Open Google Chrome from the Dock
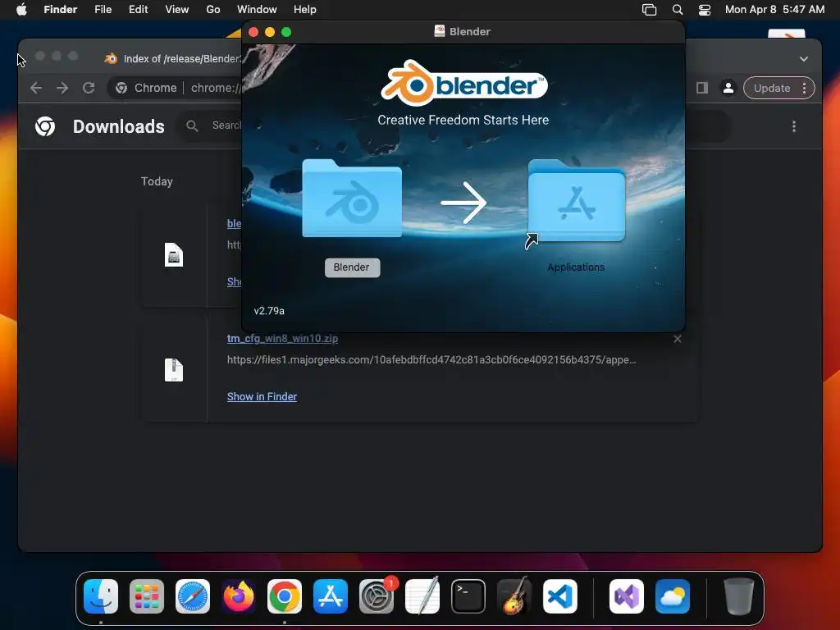This screenshot has height=630, width=840. [285, 596]
